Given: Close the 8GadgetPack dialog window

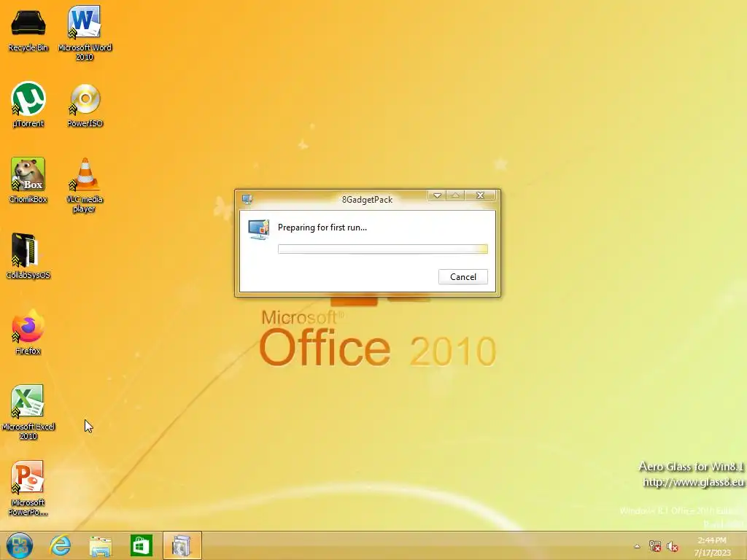Looking at the screenshot, I should tap(480, 195).
